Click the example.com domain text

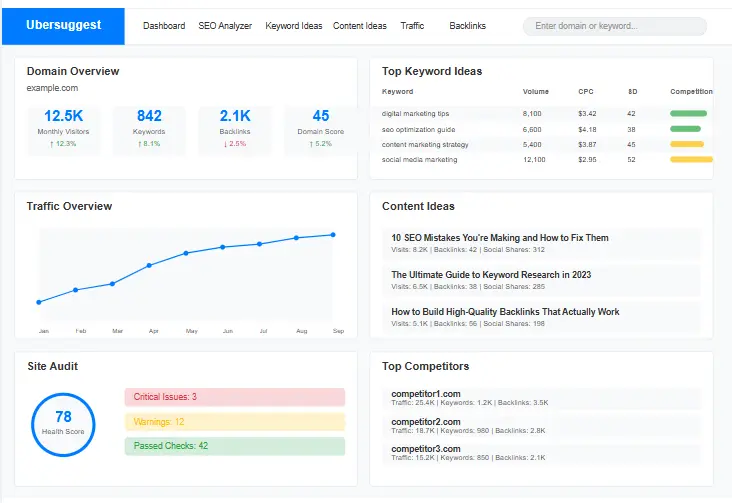(52, 88)
